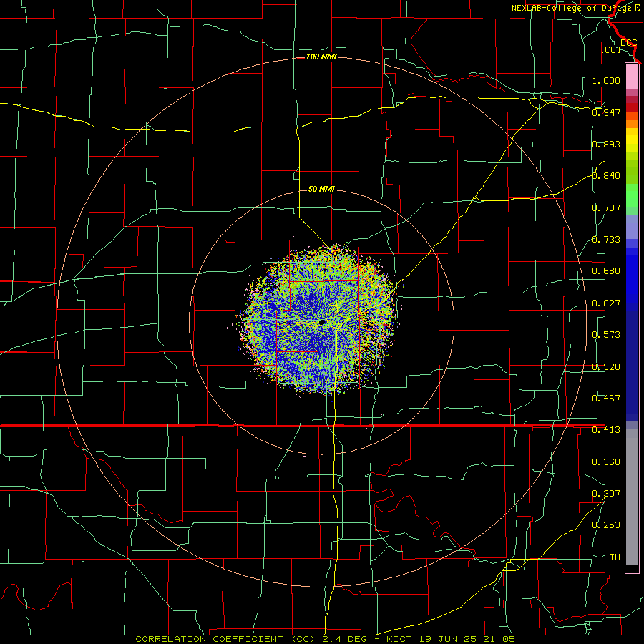Click the black radar site dot at center
644x644 pixels.
coord(322,323)
